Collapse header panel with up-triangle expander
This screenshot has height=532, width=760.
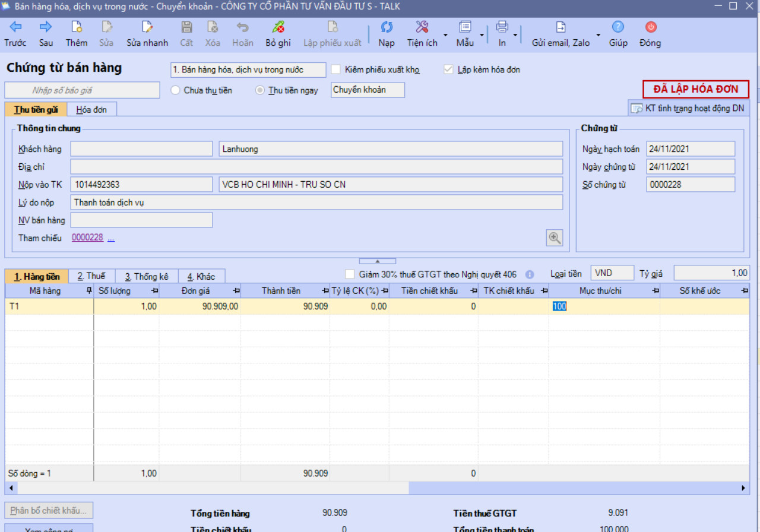coord(378,261)
